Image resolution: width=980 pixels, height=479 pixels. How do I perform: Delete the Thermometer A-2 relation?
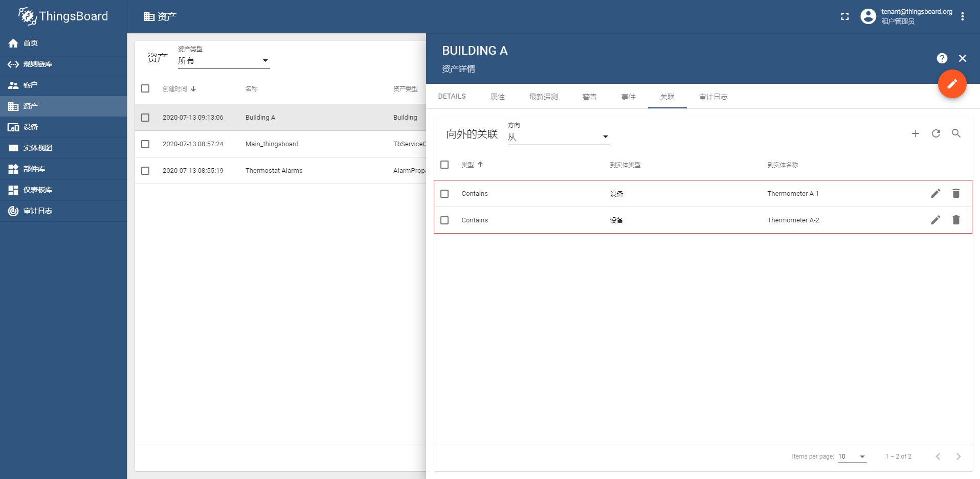956,220
